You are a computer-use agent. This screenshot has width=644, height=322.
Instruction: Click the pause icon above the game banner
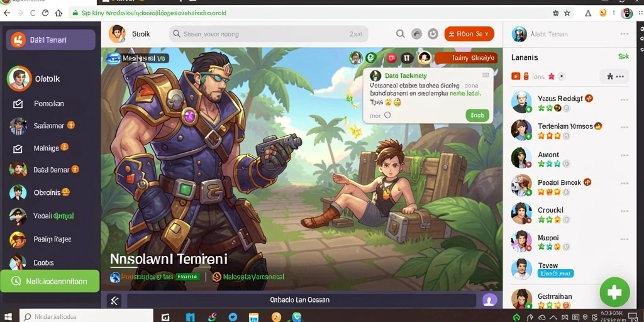[x=406, y=58]
